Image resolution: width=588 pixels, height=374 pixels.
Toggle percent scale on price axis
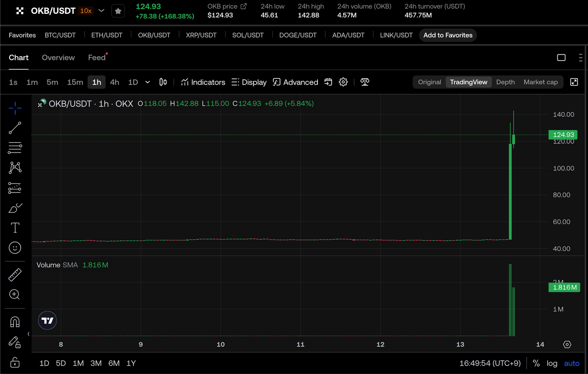coord(536,363)
